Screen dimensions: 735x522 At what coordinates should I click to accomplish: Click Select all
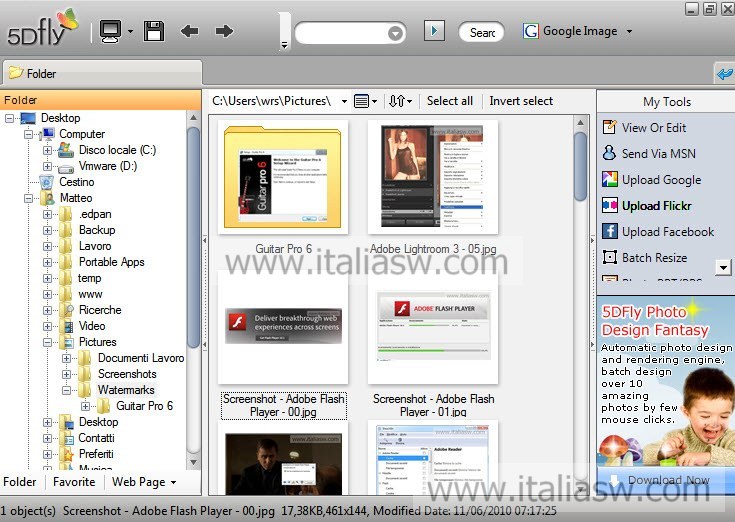(450, 101)
